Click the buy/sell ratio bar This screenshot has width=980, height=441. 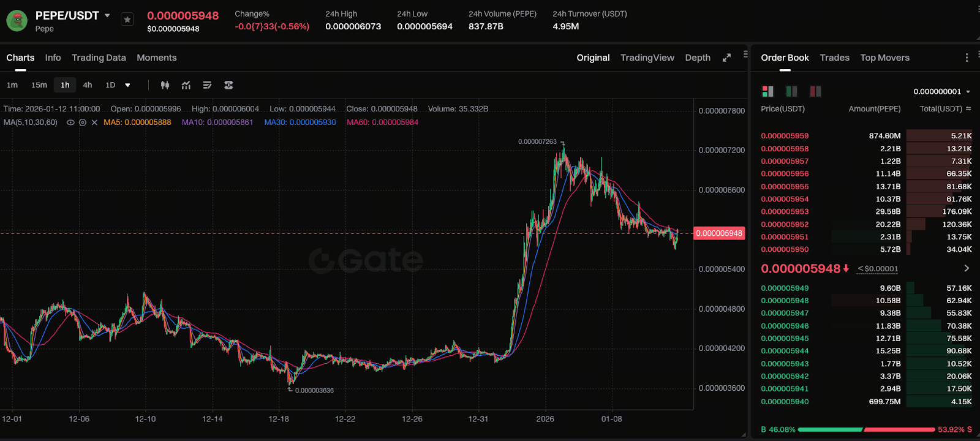(x=866, y=429)
